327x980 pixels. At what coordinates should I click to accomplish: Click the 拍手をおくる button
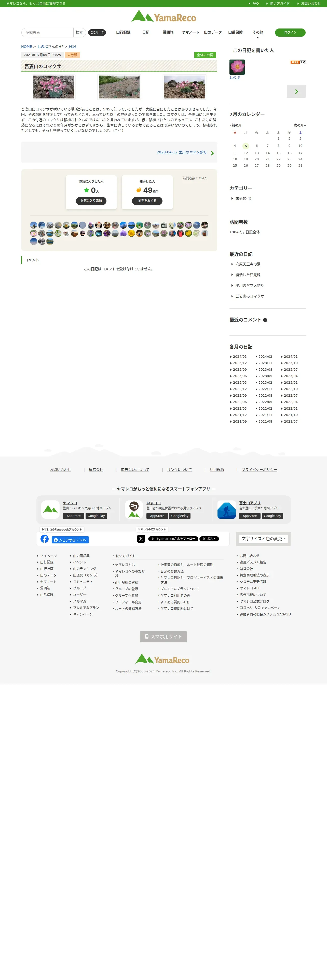click(147, 201)
